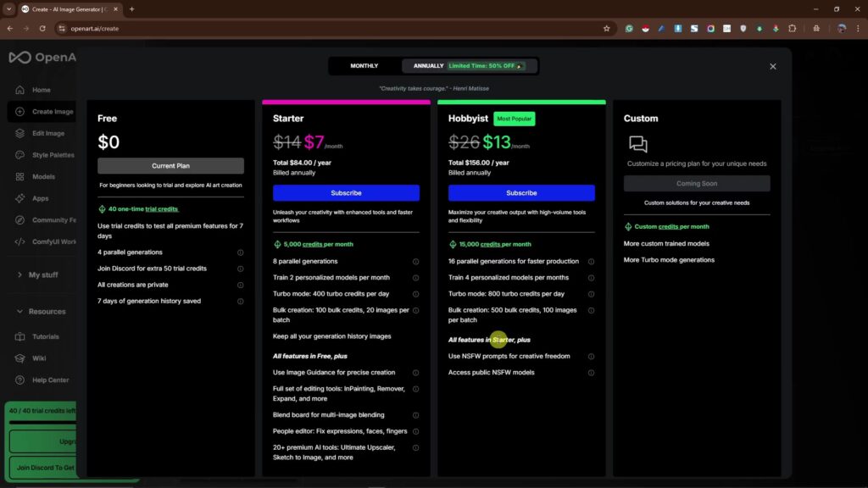Show info for 100 bulk credits row
The height and width of the screenshot is (488, 868).
(x=415, y=310)
